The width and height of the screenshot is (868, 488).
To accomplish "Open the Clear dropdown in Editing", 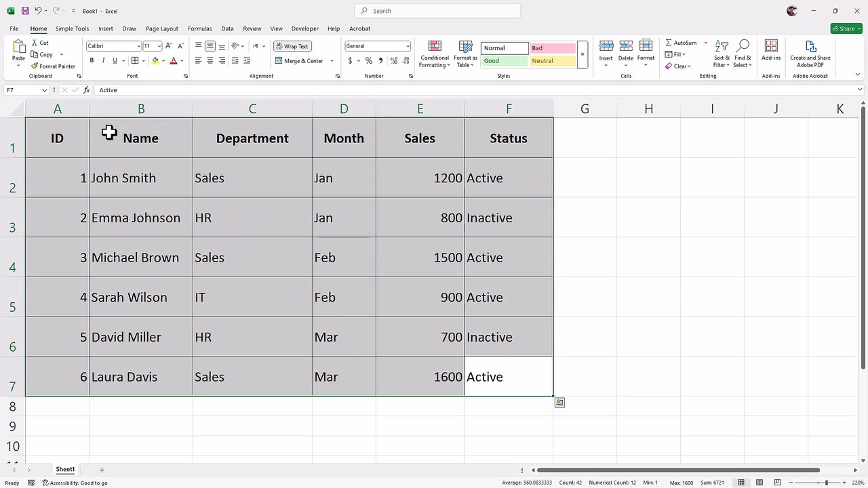I will pyautogui.click(x=678, y=66).
